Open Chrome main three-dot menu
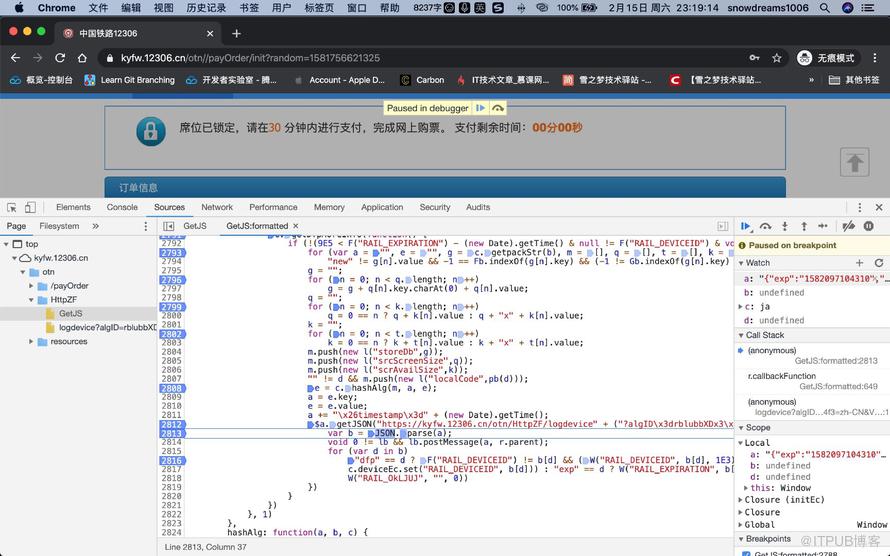890x556 pixels. [875, 58]
